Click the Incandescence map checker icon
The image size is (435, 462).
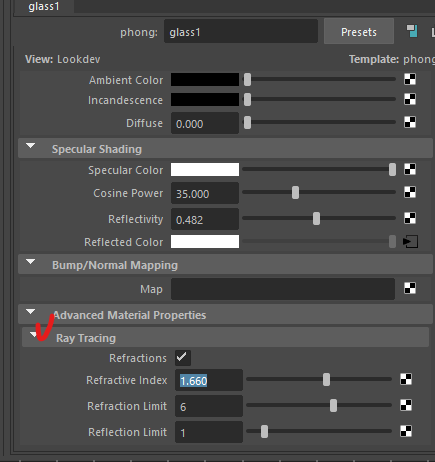pos(410,99)
